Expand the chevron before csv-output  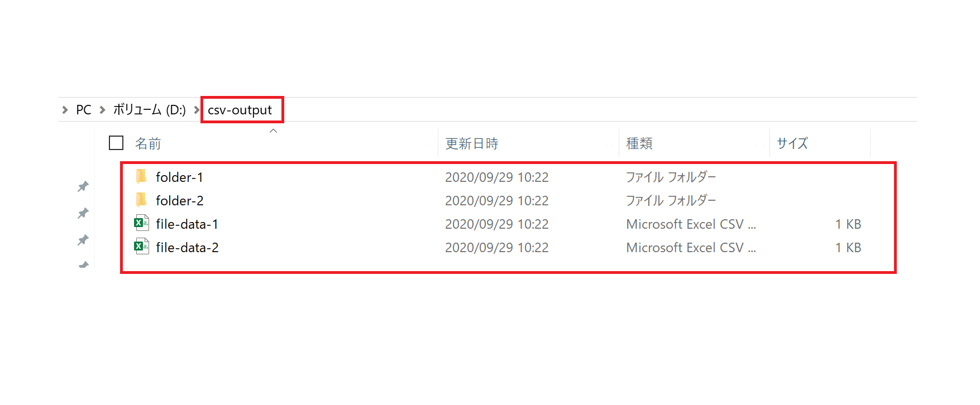point(197,110)
